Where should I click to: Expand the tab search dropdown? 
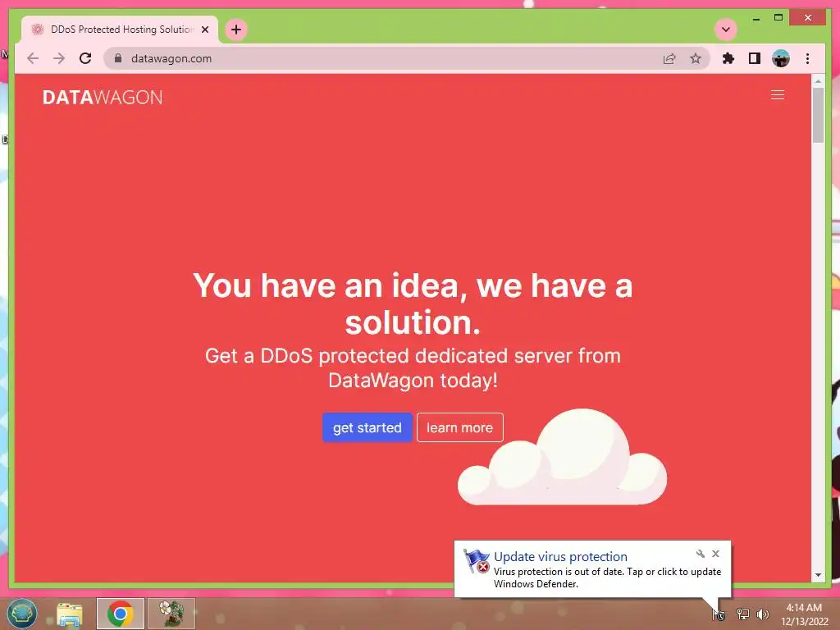coord(726,30)
